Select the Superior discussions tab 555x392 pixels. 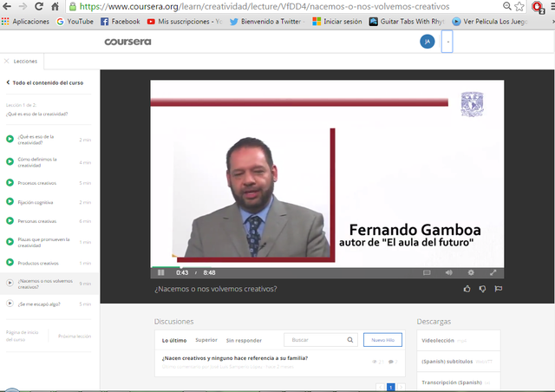[206, 340]
